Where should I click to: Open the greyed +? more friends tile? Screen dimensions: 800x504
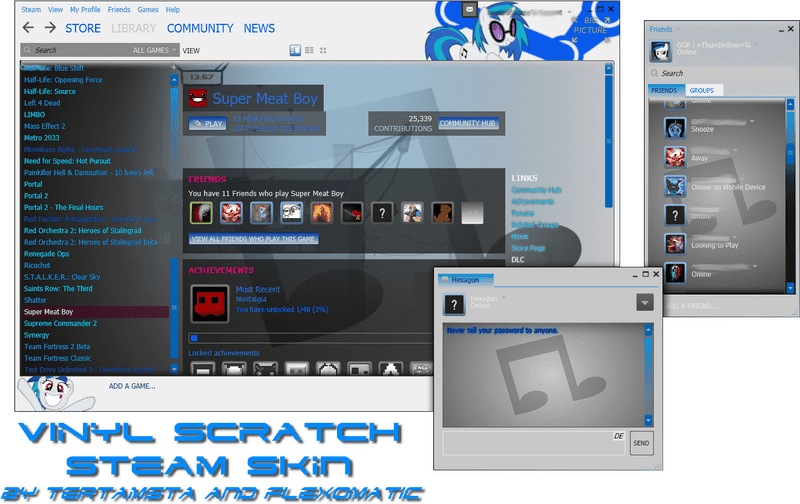tap(472, 213)
